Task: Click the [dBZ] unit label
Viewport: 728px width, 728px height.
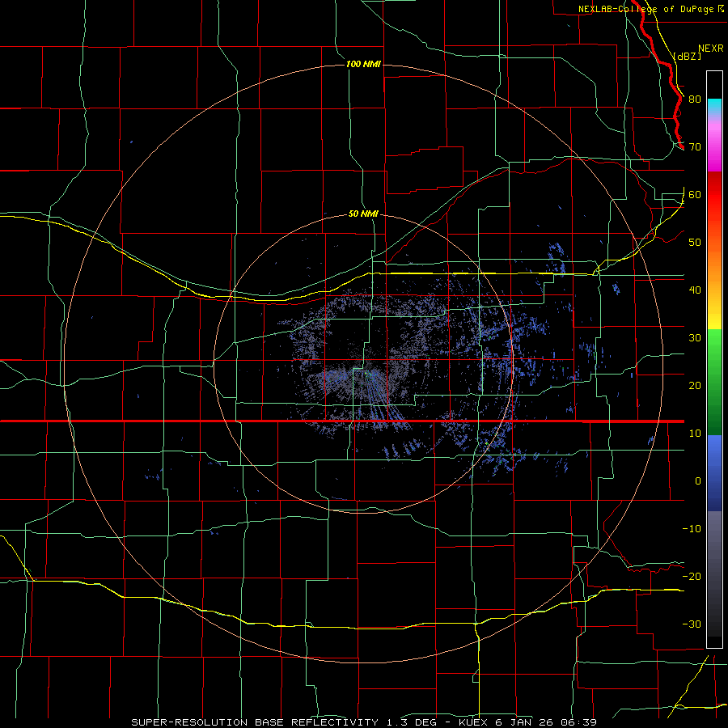Action: (687, 57)
